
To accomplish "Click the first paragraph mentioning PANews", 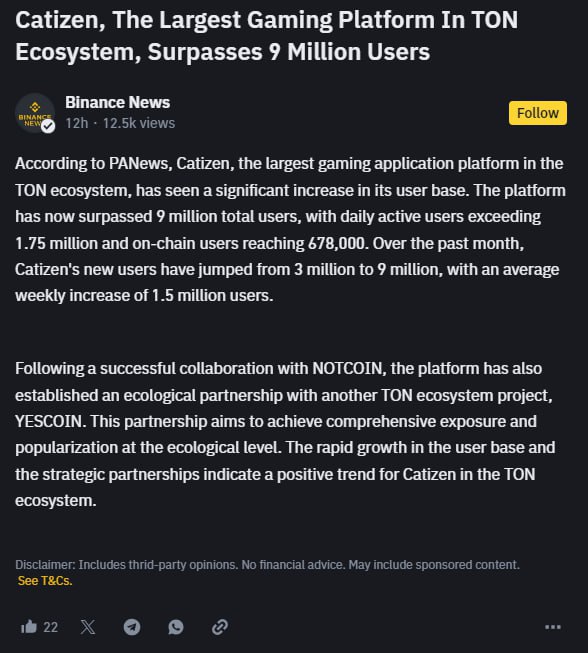I will coord(290,229).
